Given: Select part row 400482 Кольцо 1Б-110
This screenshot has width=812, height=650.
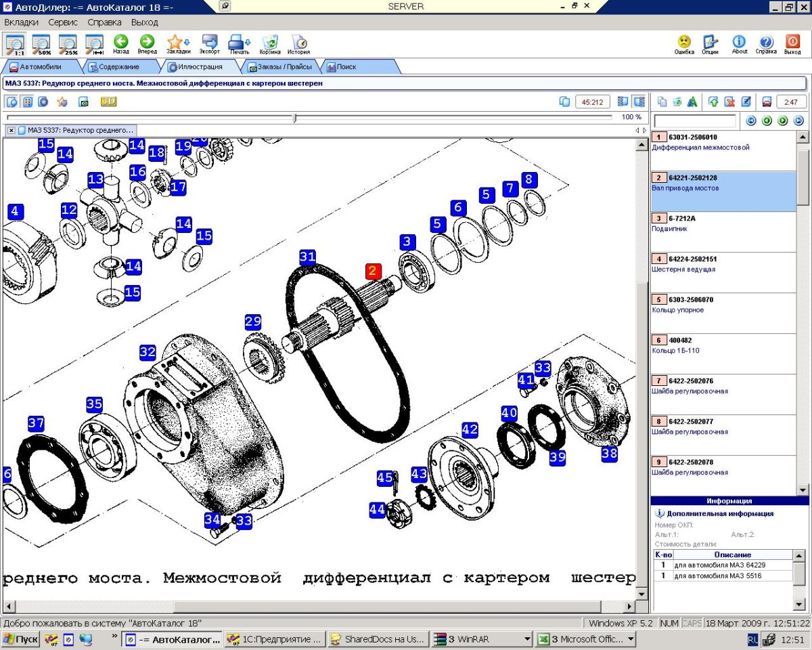Looking at the screenshot, I should coord(723,354).
